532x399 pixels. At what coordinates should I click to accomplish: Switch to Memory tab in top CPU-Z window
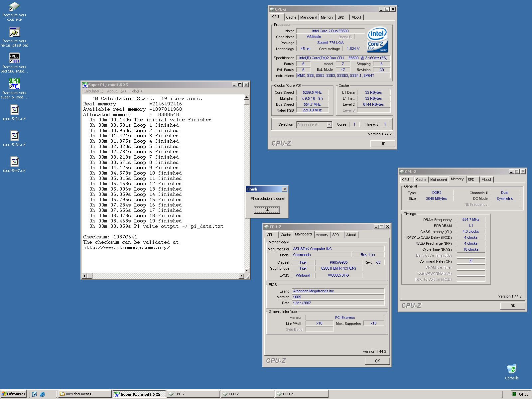tap(327, 17)
